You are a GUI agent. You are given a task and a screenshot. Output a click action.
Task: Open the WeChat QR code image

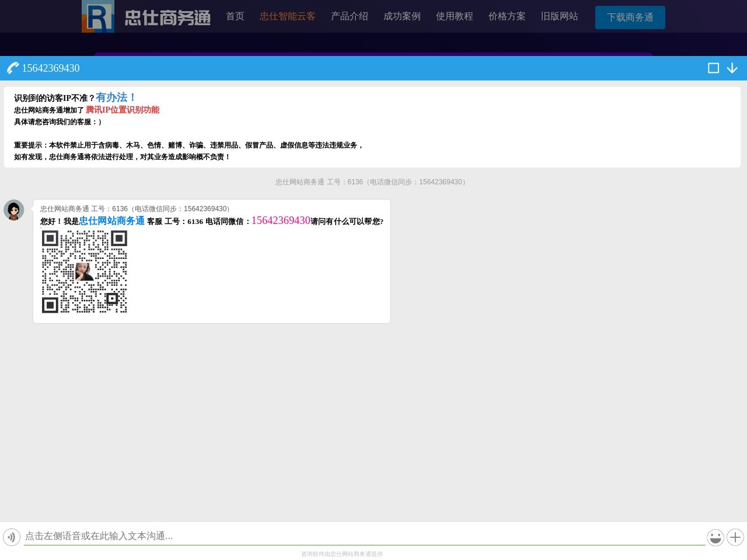pos(85,272)
